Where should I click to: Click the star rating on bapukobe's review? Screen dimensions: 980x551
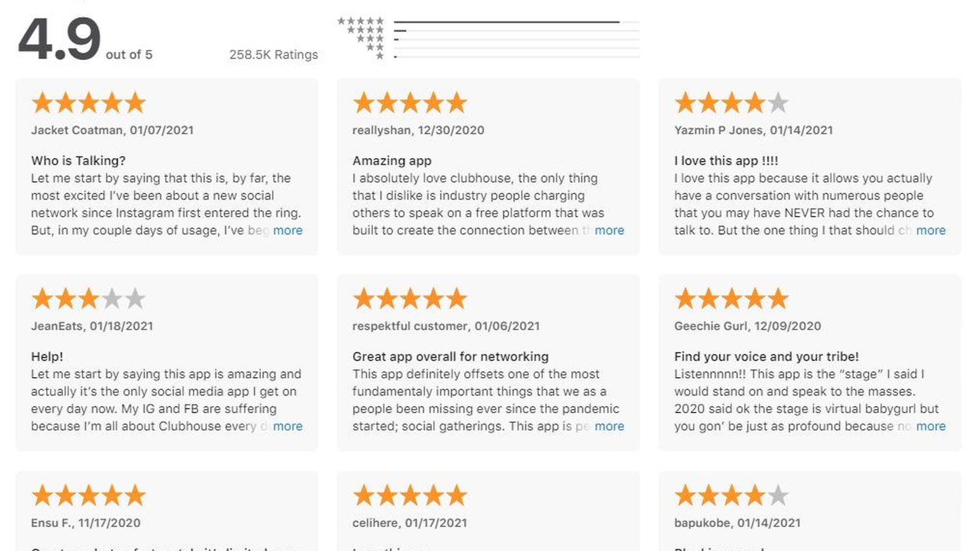[731, 495]
